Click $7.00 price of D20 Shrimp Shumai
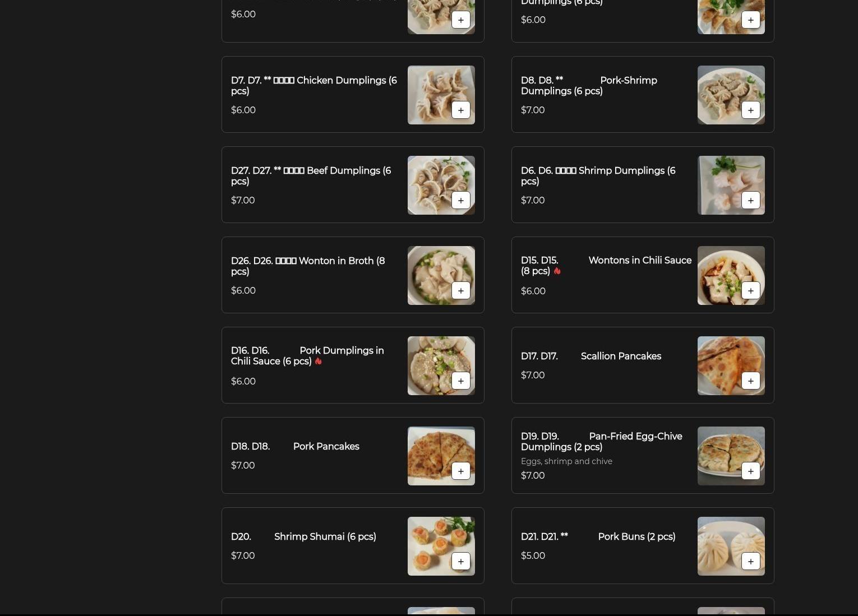The width and height of the screenshot is (858, 616). (243, 556)
